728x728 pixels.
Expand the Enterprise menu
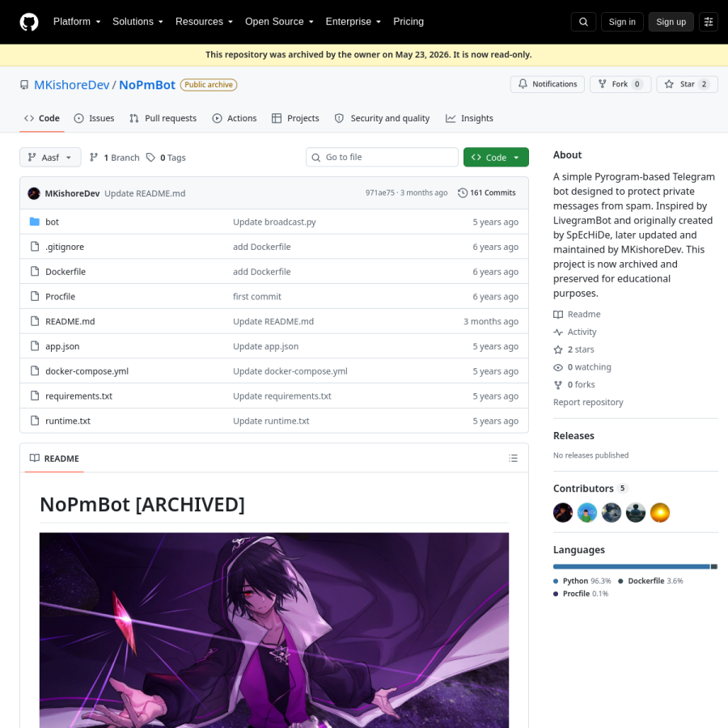(x=353, y=22)
